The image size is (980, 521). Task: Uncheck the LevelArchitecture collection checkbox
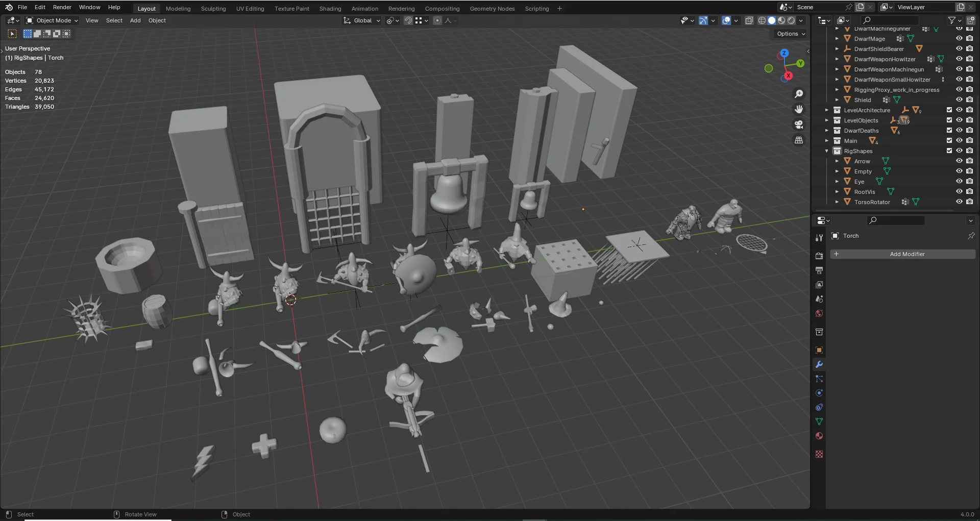click(949, 110)
